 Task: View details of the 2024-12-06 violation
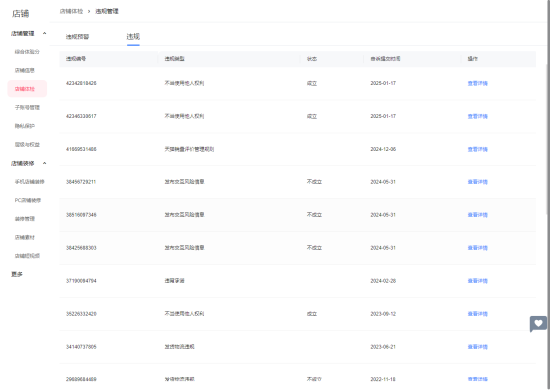tap(477, 149)
